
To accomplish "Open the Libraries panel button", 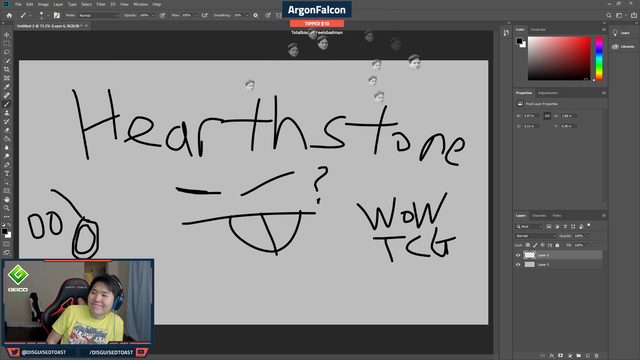I will click(623, 47).
